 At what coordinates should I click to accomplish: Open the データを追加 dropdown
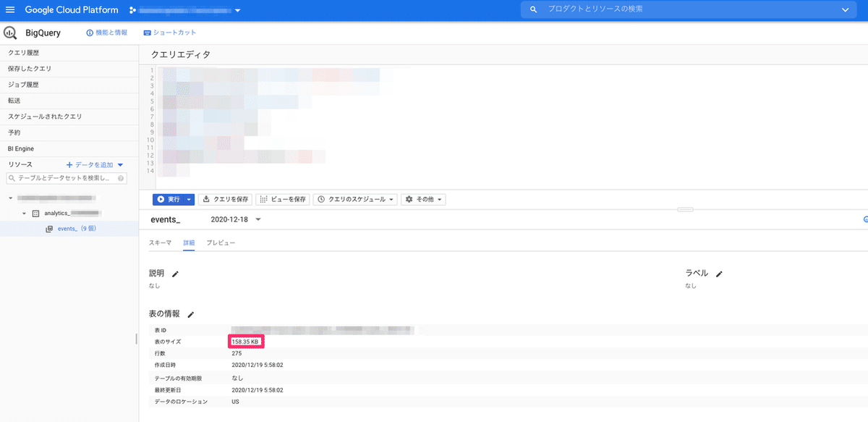pos(95,165)
